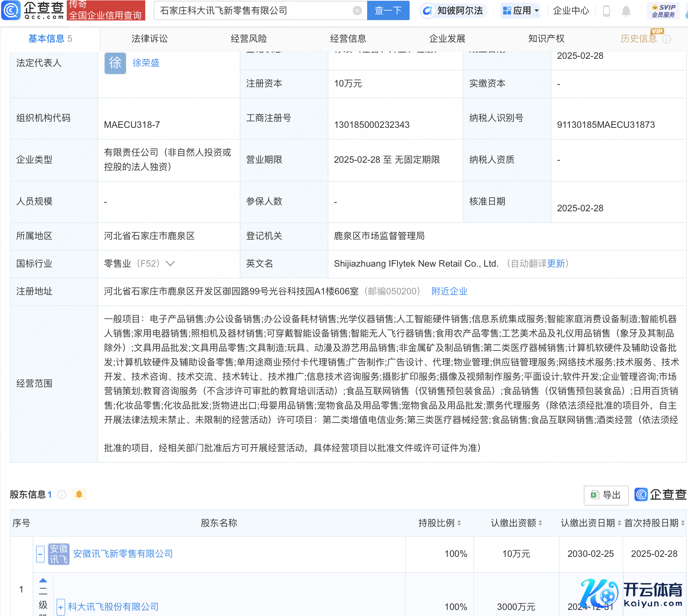Click the company name search field
This screenshot has width=688, height=616.
point(254,11)
